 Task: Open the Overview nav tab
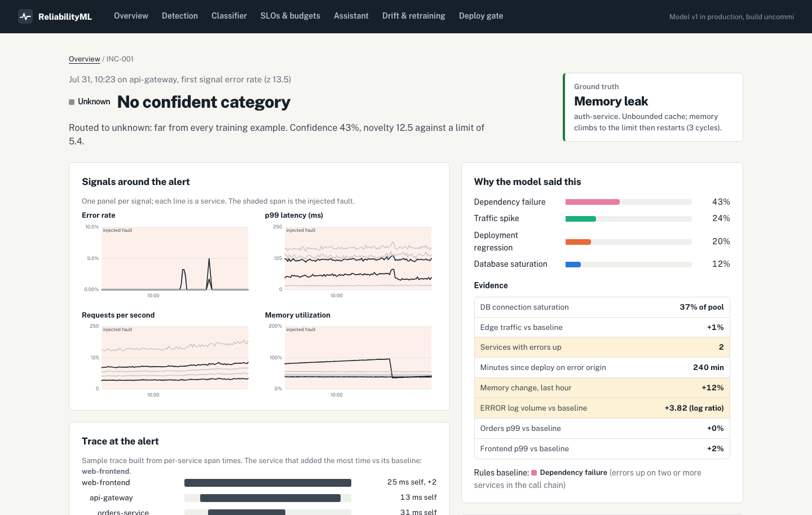point(131,16)
